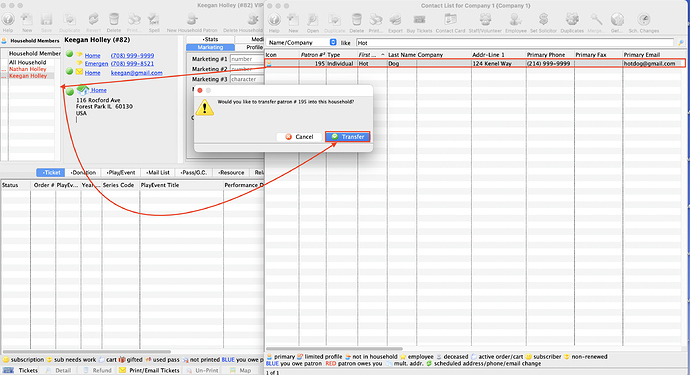Click New Household Patron icon
690x375 pixels.
coord(192,19)
